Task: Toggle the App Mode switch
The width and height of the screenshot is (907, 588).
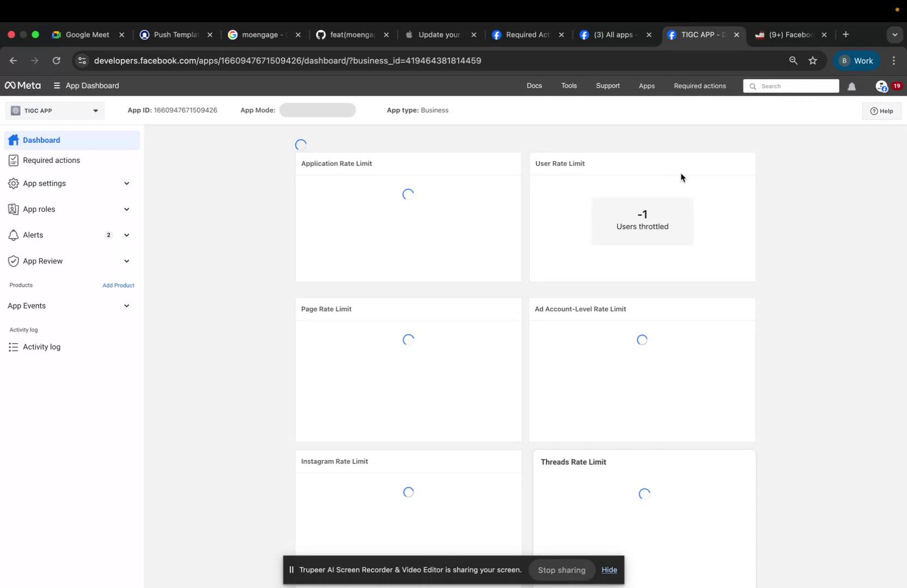Action: [x=318, y=110]
